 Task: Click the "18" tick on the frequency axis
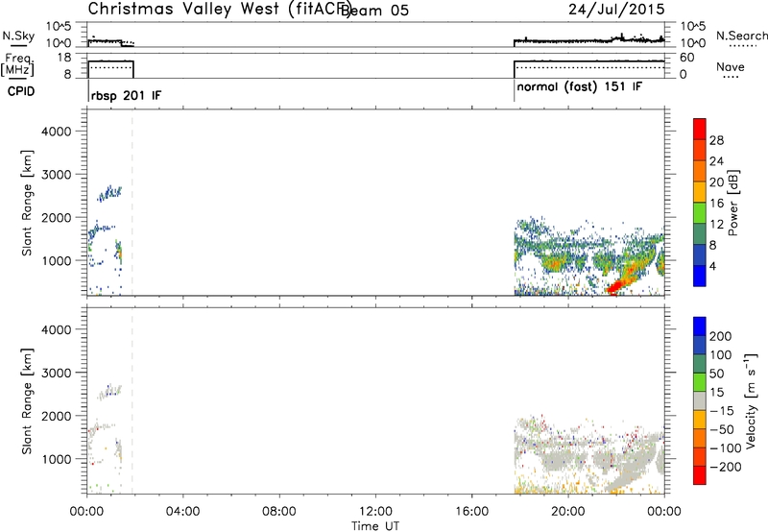pos(64,58)
